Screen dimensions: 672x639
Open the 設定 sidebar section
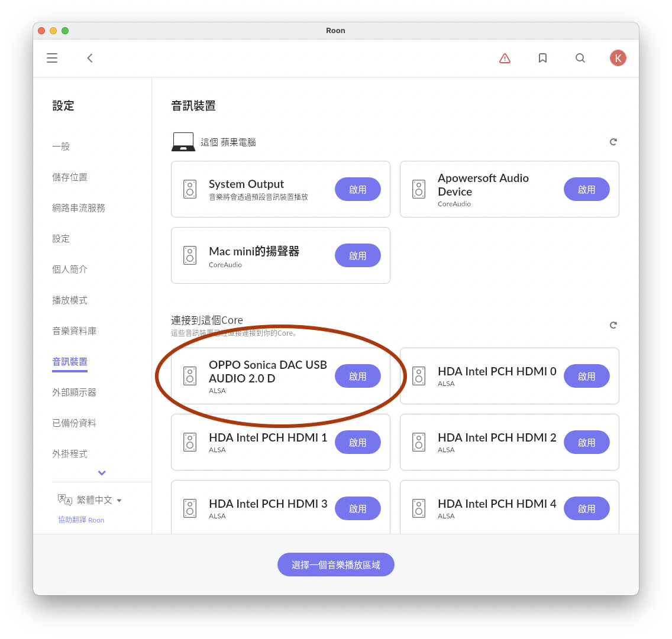pos(61,239)
